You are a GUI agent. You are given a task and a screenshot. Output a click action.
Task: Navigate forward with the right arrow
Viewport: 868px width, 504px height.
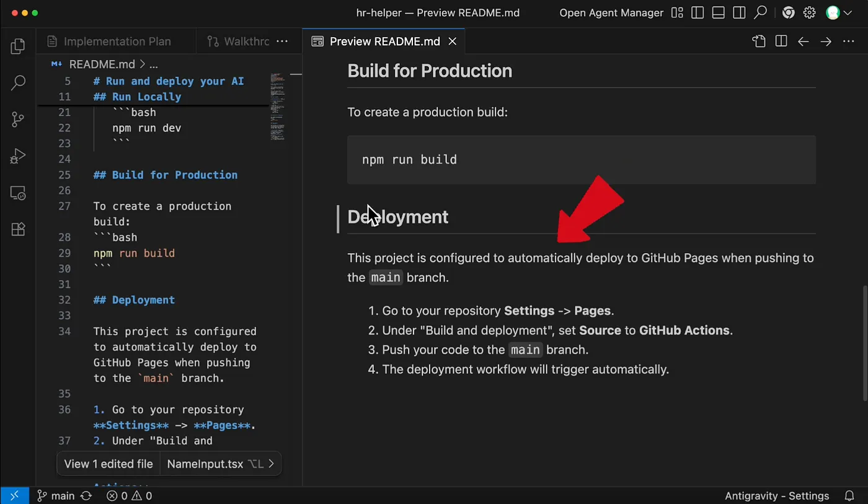coord(826,42)
